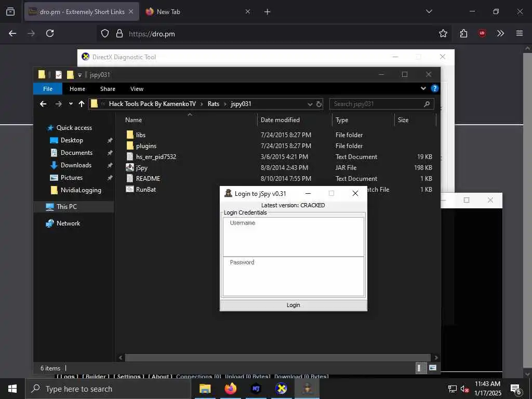Image resolution: width=532 pixels, height=399 pixels.
Task: Expand breadcrumb chevron after Rats
Action: click(225, 104)
